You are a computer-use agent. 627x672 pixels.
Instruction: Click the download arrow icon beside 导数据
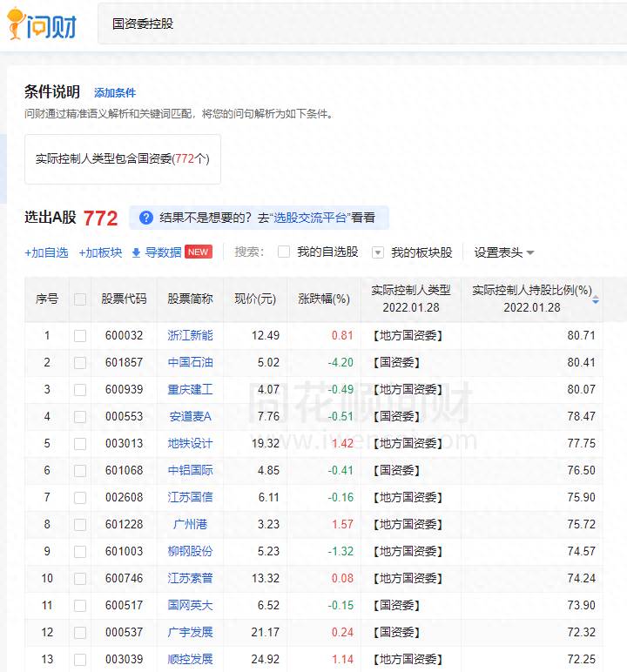[x=136, y=252]
